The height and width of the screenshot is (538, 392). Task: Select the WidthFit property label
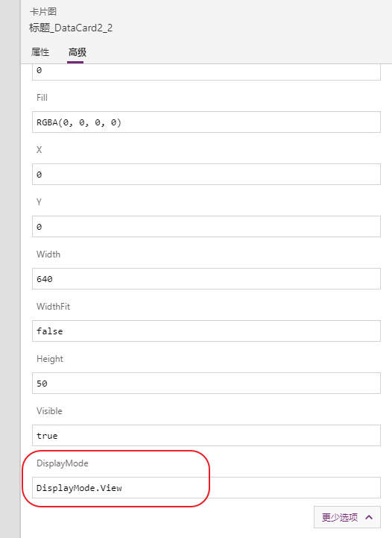pos(53,307)
